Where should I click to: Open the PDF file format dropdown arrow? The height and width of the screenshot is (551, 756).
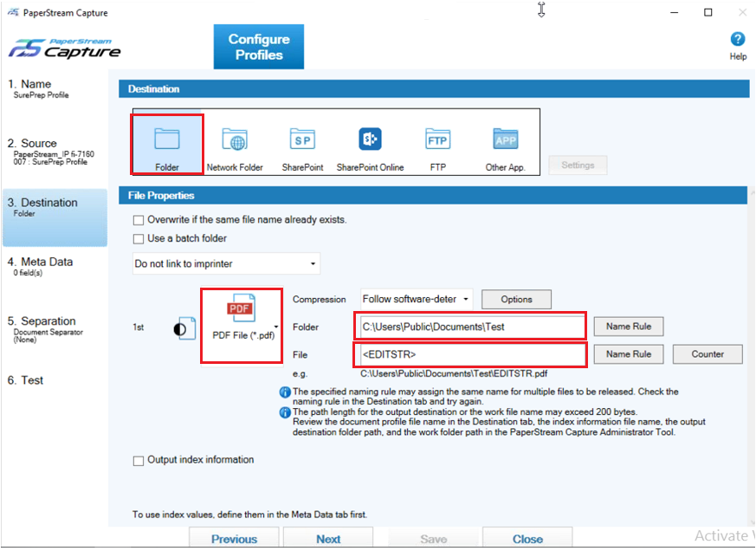click(276, 327)
